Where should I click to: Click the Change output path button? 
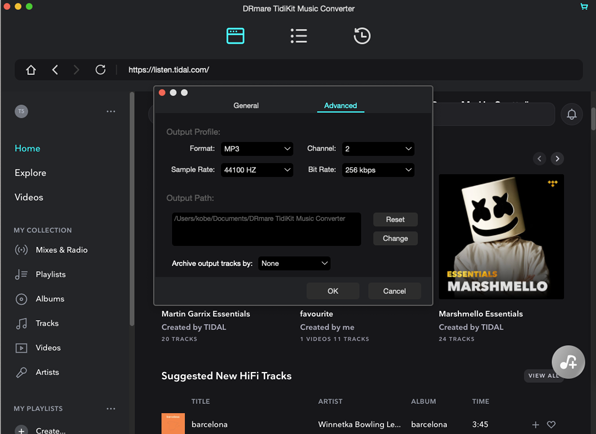pos(395,238)
